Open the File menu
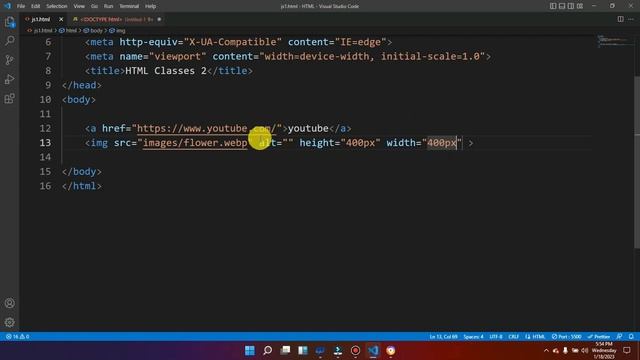This screenshot has height=360, width=640. tap(21, 6)
